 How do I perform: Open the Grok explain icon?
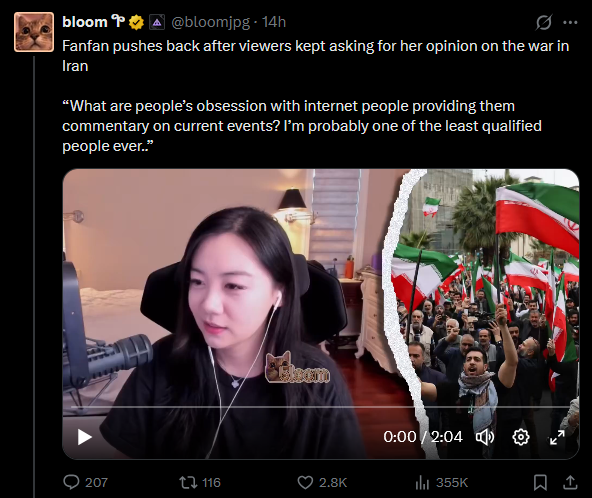[x=544, y=22]
